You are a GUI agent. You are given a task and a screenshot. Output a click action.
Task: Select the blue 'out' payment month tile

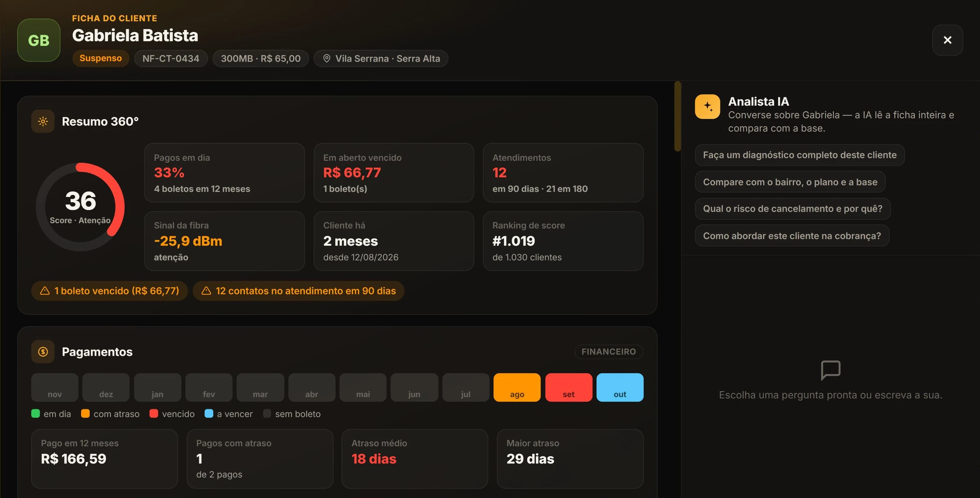[620, 387]
